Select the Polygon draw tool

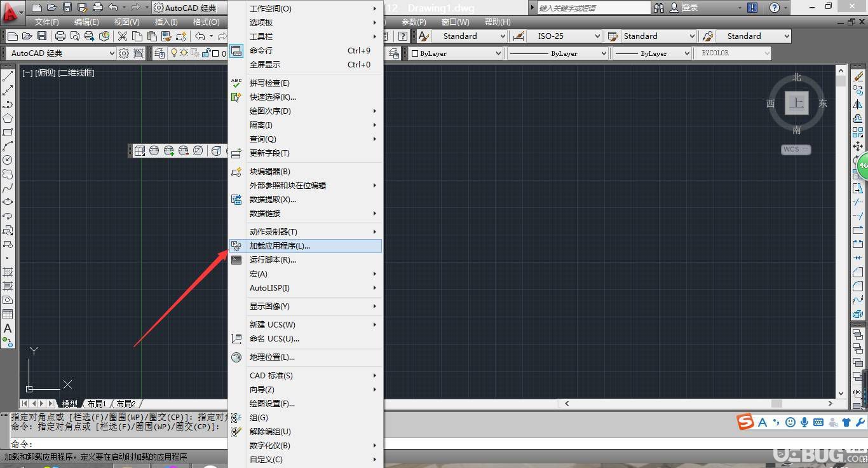click(8, 118)
